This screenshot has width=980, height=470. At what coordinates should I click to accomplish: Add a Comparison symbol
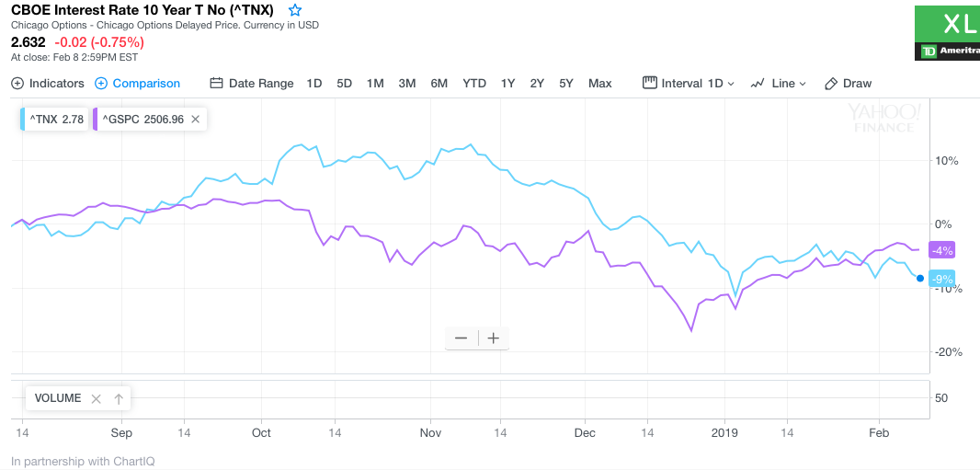[x=137, y=83]
